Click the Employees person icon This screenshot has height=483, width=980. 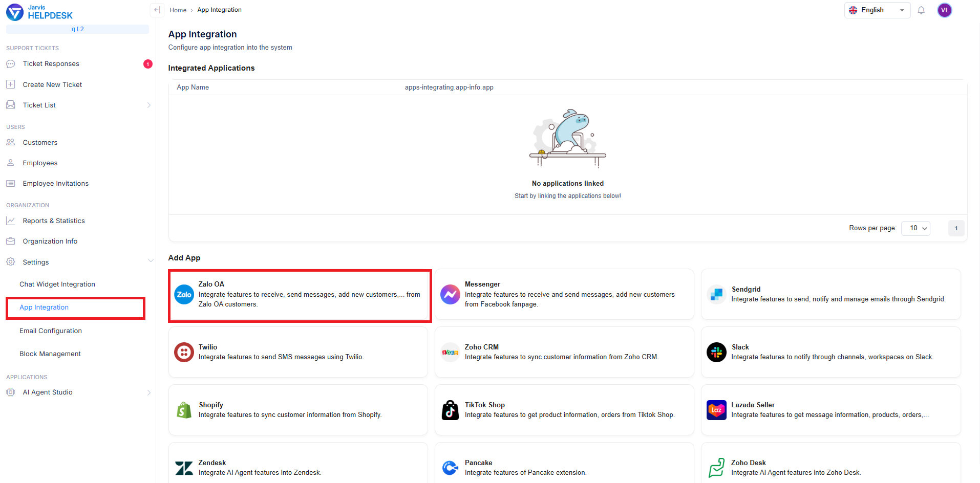pos(10,163)
